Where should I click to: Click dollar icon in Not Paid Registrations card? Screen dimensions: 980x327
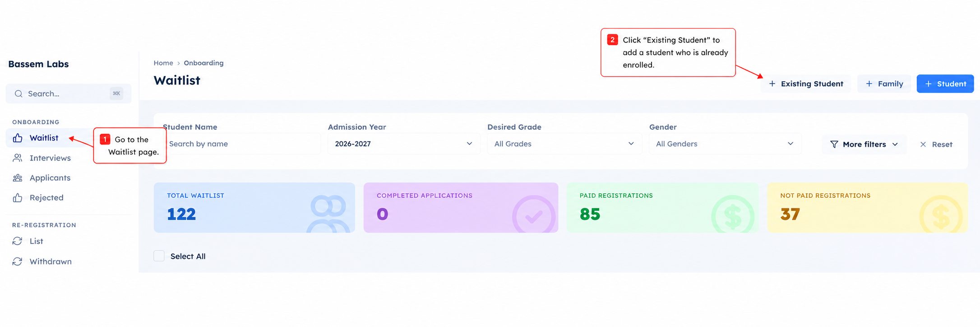[x=941, y=214]
